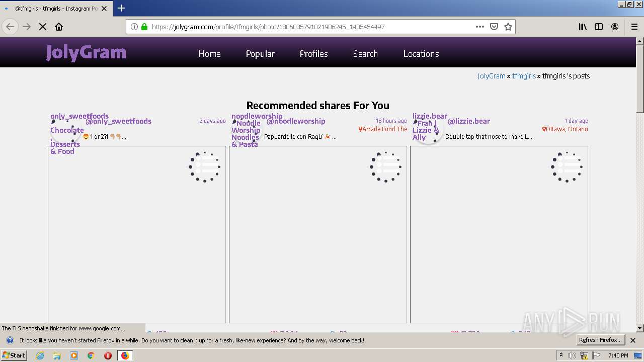Click the '1 day ago' timestamp
This screenshot has width=644, height=362.
(x=576, y=121)
